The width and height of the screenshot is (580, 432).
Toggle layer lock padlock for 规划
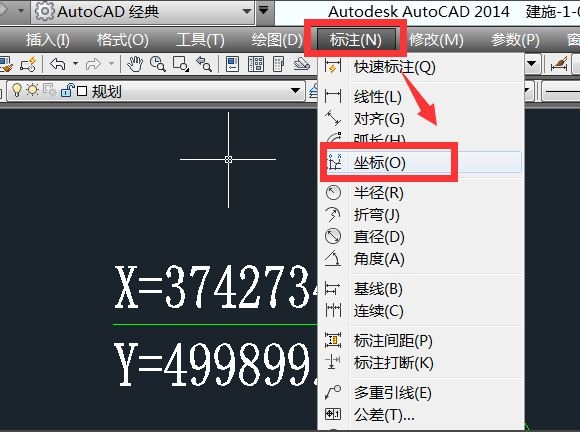[x=67, y=90]
